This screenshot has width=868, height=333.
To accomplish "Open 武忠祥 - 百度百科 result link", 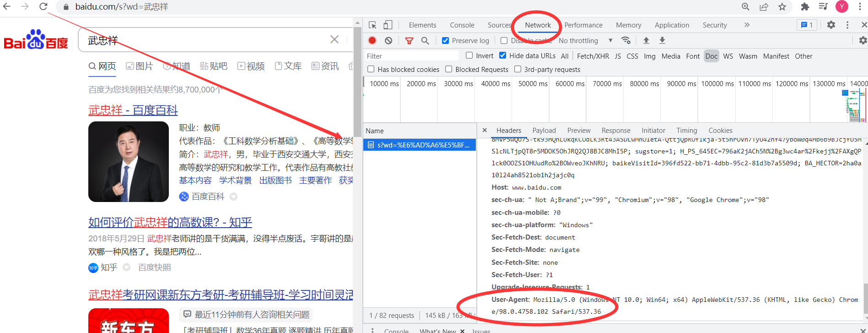I will click(x=133, y=110).
